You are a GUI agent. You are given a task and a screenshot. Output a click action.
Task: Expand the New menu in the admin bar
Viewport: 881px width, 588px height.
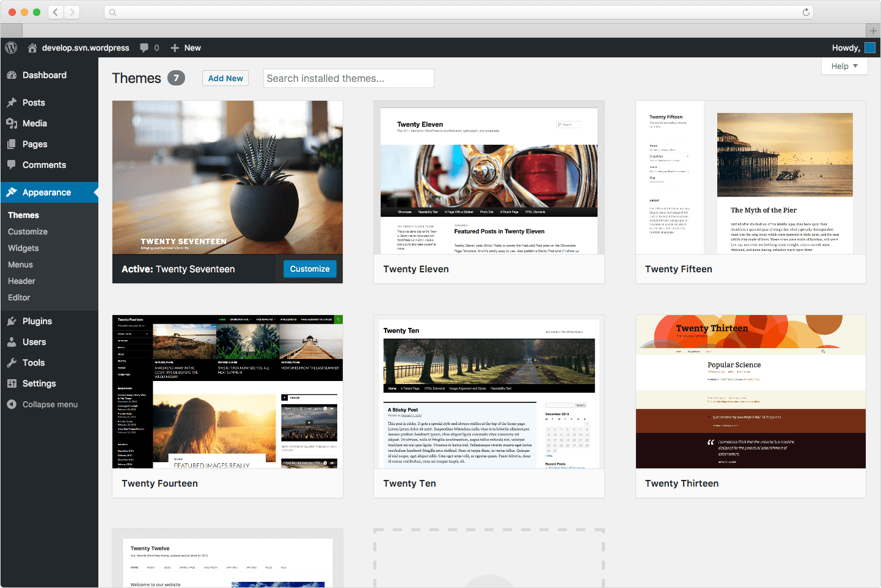185,48
